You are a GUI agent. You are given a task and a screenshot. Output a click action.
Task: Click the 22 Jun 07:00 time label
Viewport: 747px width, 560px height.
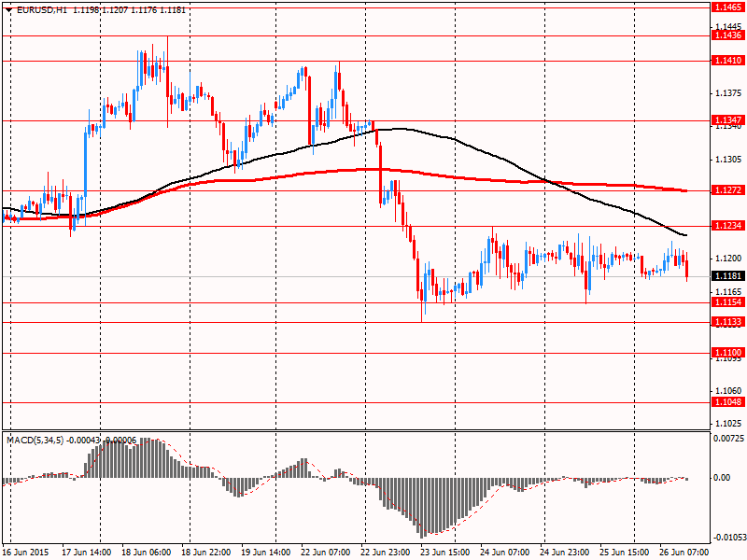tap(326, 553)
